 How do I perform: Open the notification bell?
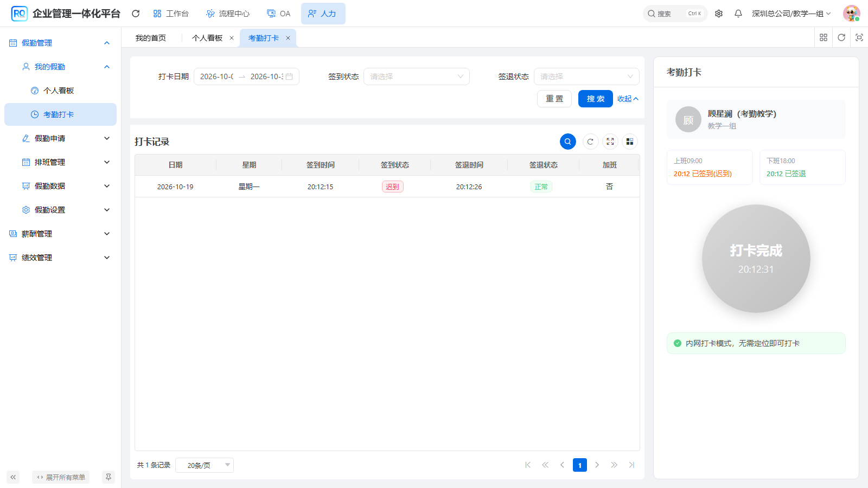pos(738,14)
